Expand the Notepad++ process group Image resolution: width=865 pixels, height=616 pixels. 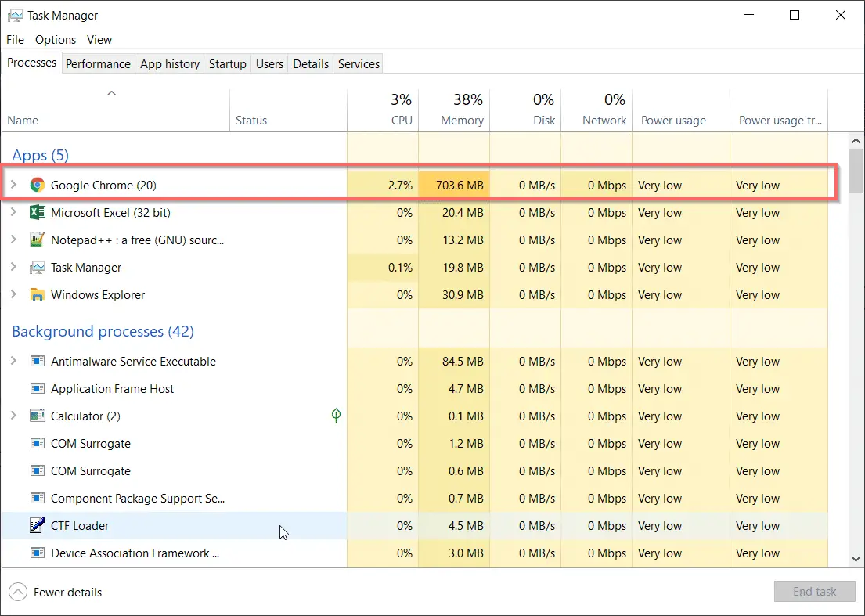click(x=14, y=240)
